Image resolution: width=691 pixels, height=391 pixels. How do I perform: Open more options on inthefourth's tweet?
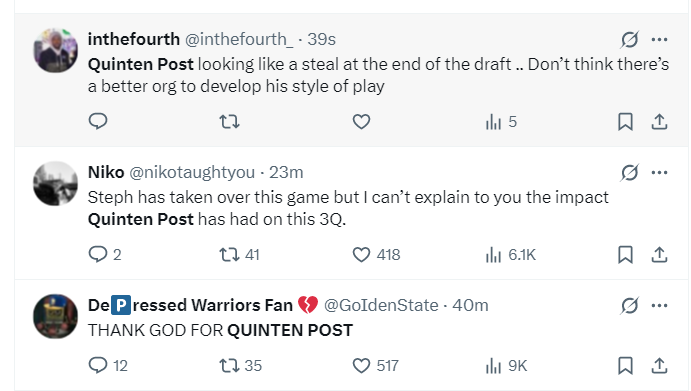pos(659,40)
